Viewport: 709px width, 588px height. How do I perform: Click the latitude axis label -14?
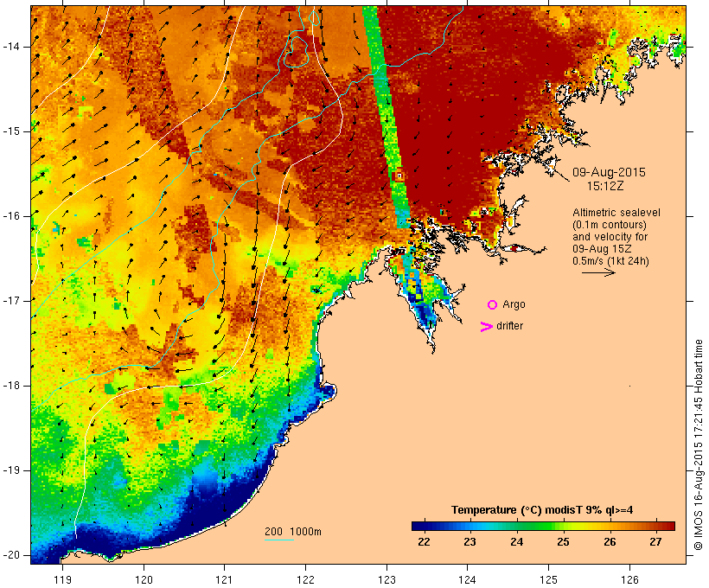(x=10, y=47)
